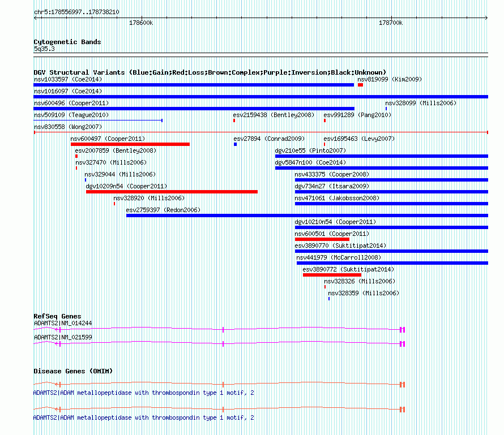The height and width of the screenshot is (435, 504).
Task: Open nsv327470 (Mills2006) variant label
Action: pyautogui.click(x=111, y=162)
